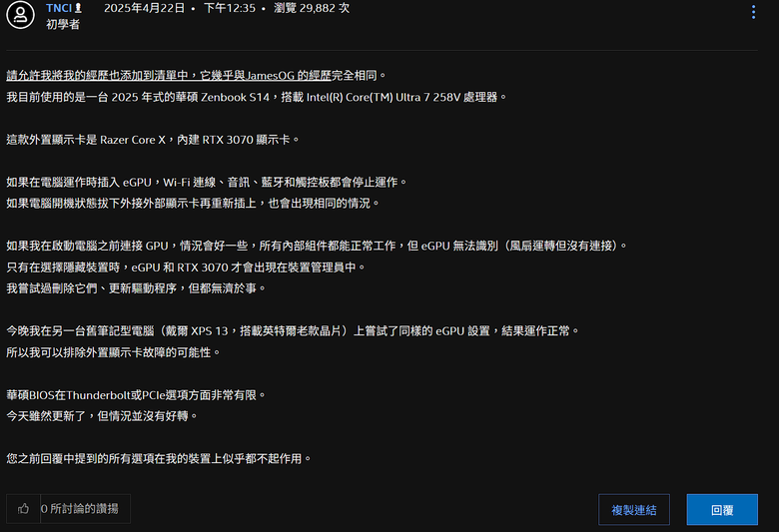Open the underlined JamesOG experience link

point(169,76)
